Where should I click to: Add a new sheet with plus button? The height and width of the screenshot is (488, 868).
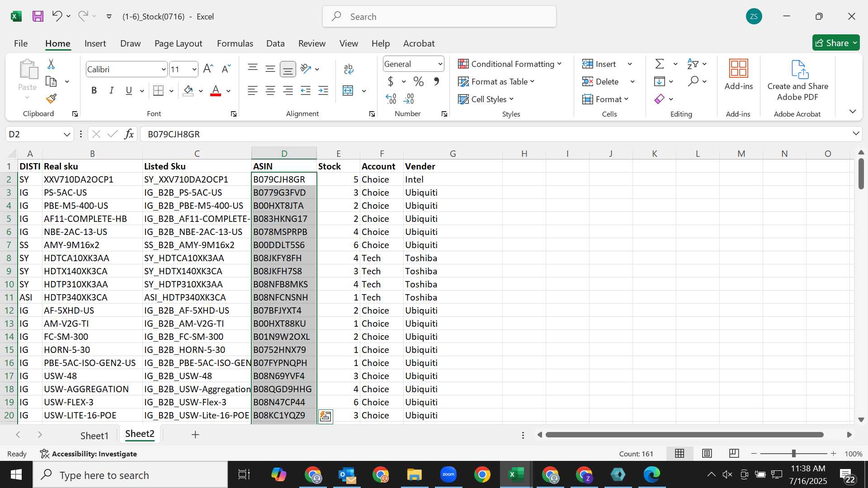pyautogui.click(x=195, y=435)
